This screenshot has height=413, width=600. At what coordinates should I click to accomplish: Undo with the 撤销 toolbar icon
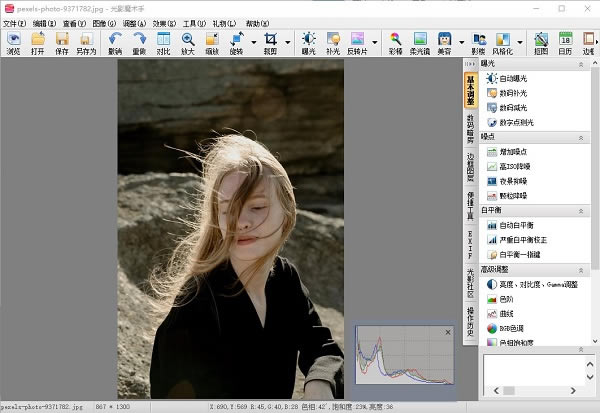pos(115,43)
